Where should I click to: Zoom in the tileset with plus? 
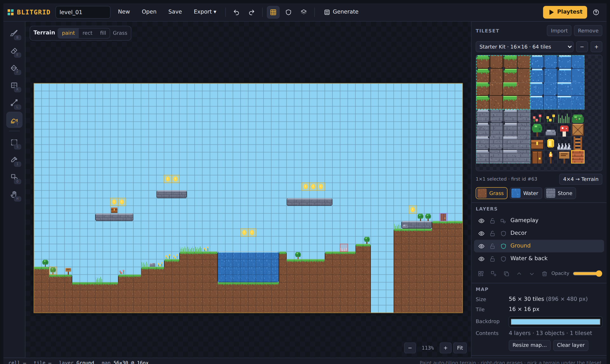point(596,47)
